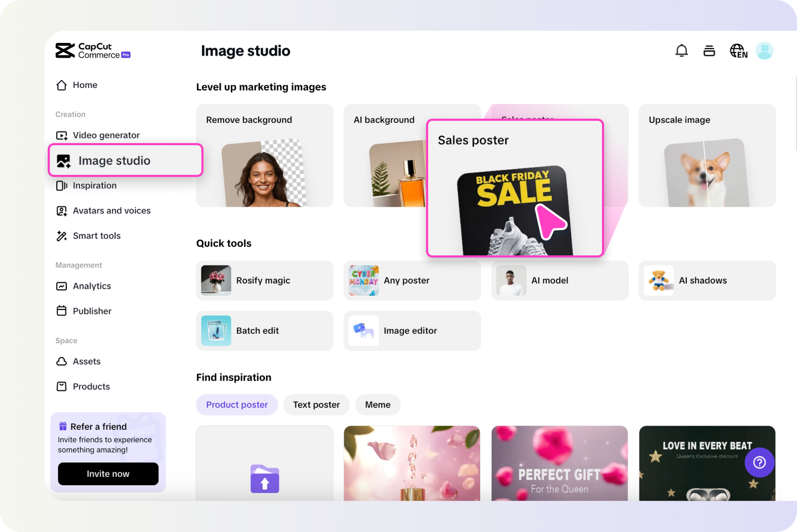The height and width of the screenshot is (532, 797).
Task: Open the orders icon in the top bar
Action: coord(709,50)
